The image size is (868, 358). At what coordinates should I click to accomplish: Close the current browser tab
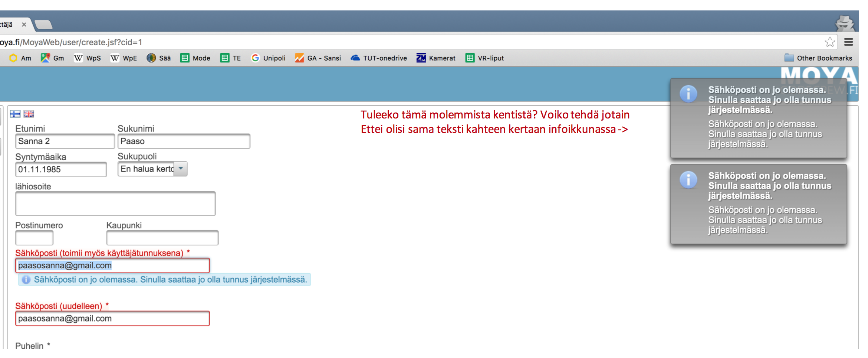point(24,25)
